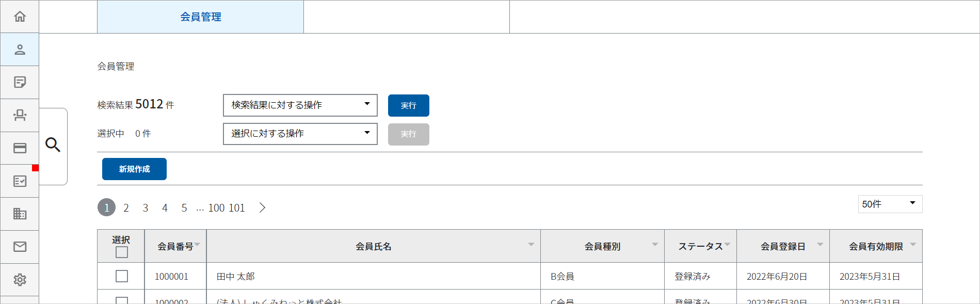980x304 pixels.
Task: Click the blue 実行 button
Action: [409, 105]
